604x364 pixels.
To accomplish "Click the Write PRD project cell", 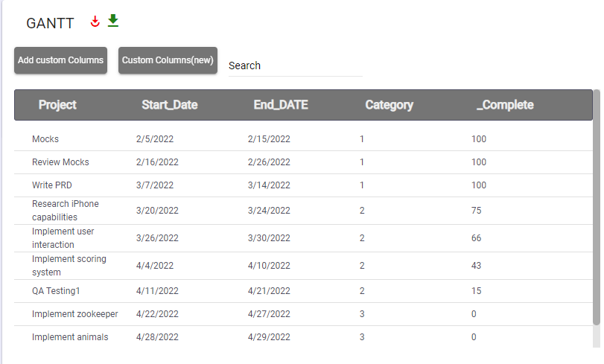I will click(52, 185).
